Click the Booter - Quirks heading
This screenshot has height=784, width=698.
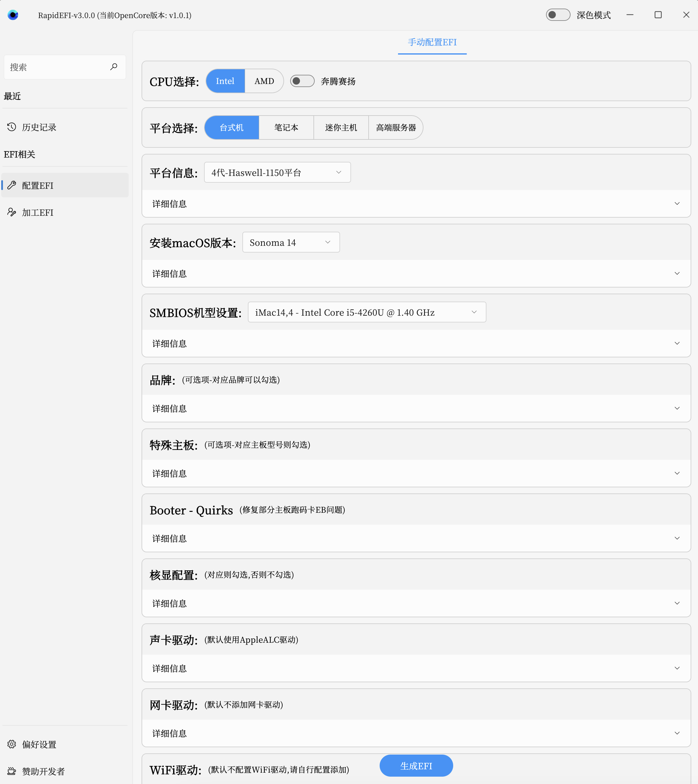pos(191,510)
